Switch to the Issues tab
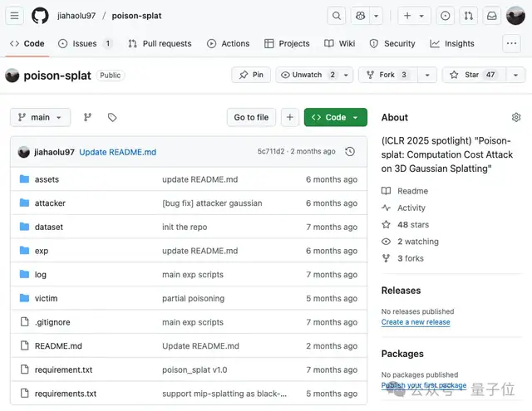The height and width of the screenshot is (411, 532). point(84,43)
